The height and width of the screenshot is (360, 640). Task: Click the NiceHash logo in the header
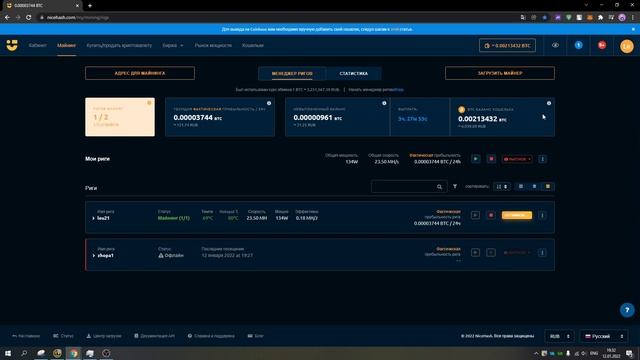[12, 45]
